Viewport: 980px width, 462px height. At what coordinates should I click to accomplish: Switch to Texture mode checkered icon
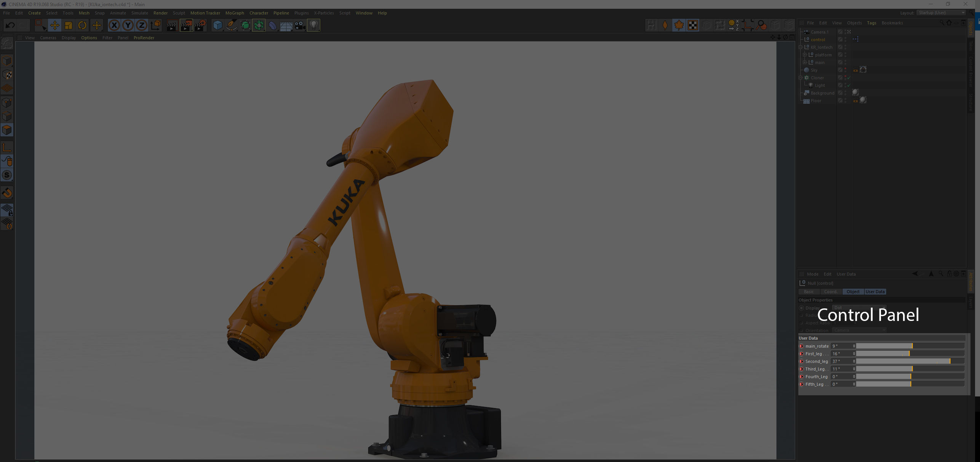[x=7, y=75]
